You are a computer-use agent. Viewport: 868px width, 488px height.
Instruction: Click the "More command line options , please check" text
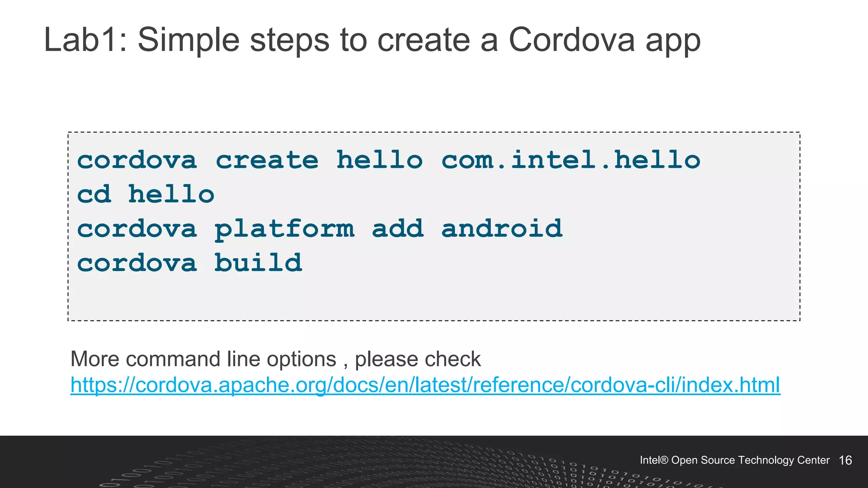275,359
